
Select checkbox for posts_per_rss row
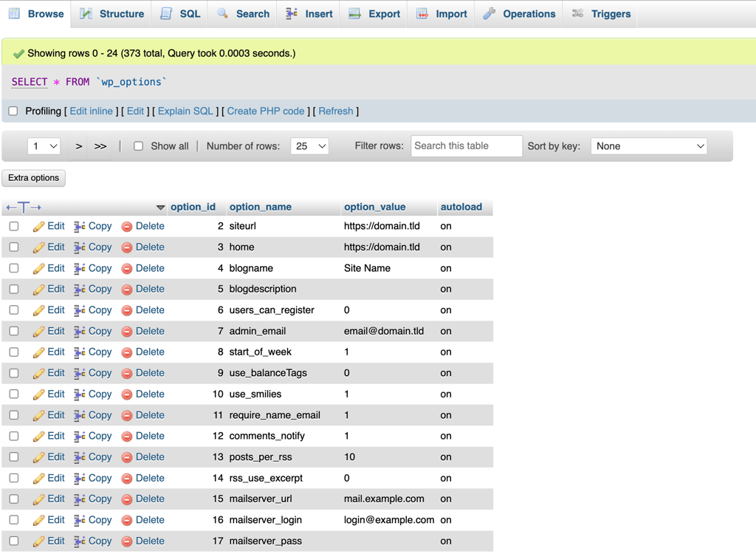coord(14,457)
